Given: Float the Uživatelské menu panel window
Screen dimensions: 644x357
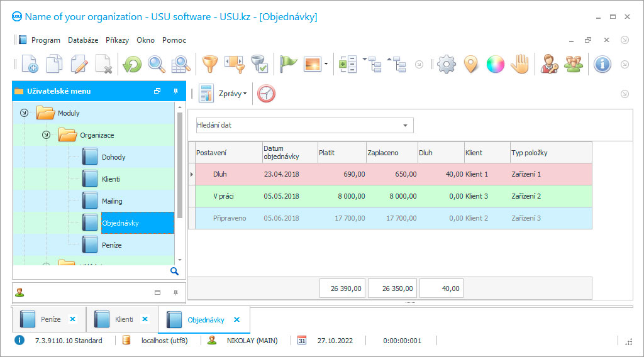Looking at the screenshot, I should coord(157,91).
